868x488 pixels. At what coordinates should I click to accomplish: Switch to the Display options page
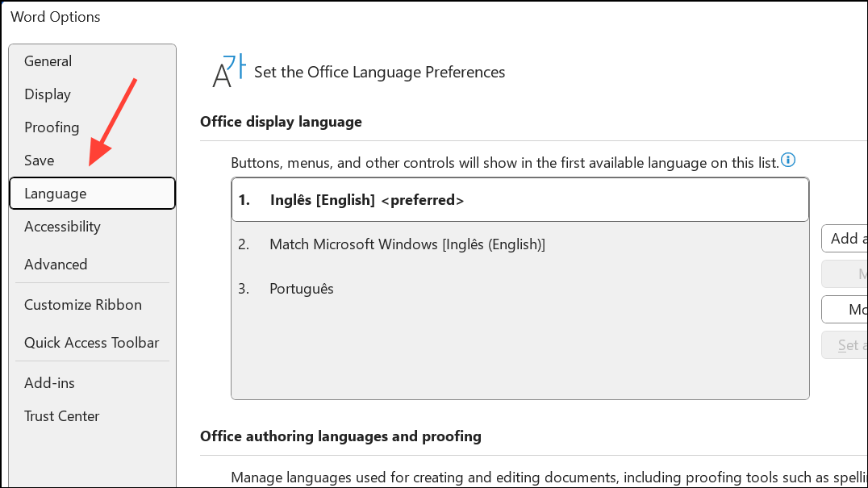click(47, 94)
